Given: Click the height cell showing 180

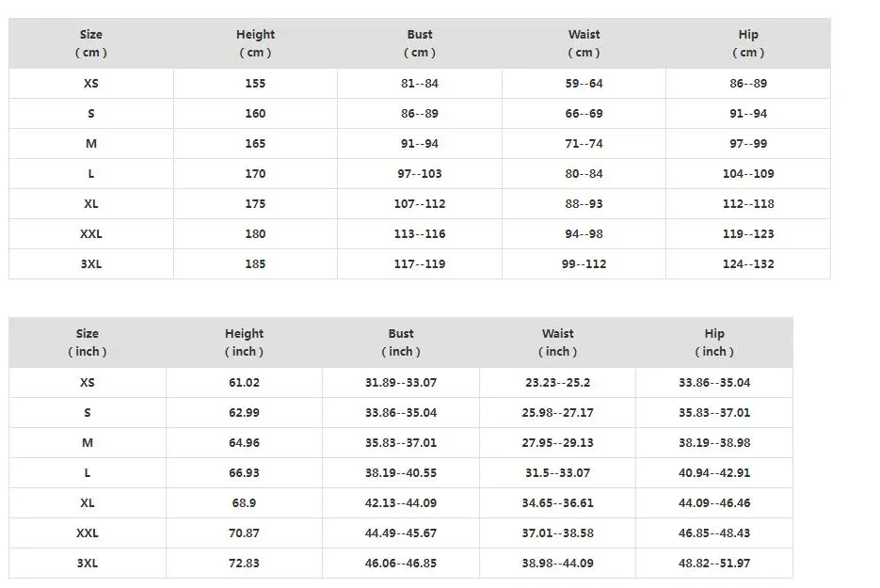Looking at the screenshot, I should 255,234.
